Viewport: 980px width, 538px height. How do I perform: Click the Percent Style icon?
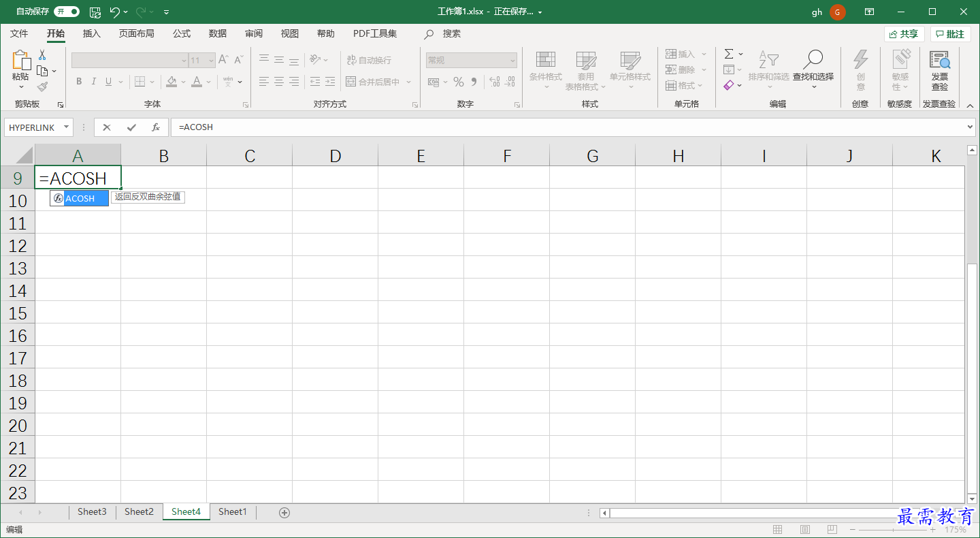pos(459,82)
